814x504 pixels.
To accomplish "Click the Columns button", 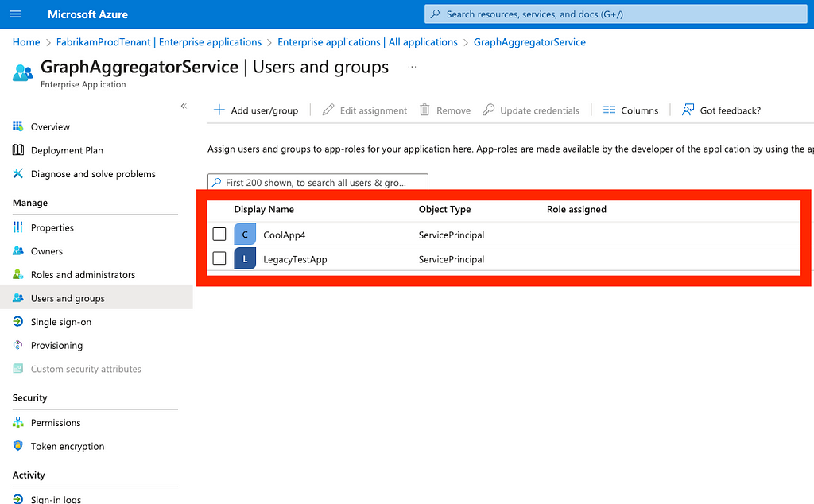I will pos(630,110).
